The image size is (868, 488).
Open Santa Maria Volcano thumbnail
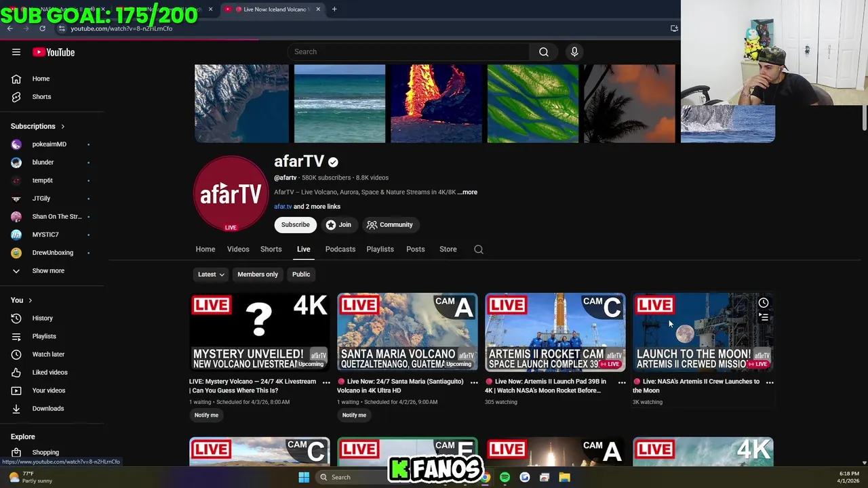(x=408, y=332)
